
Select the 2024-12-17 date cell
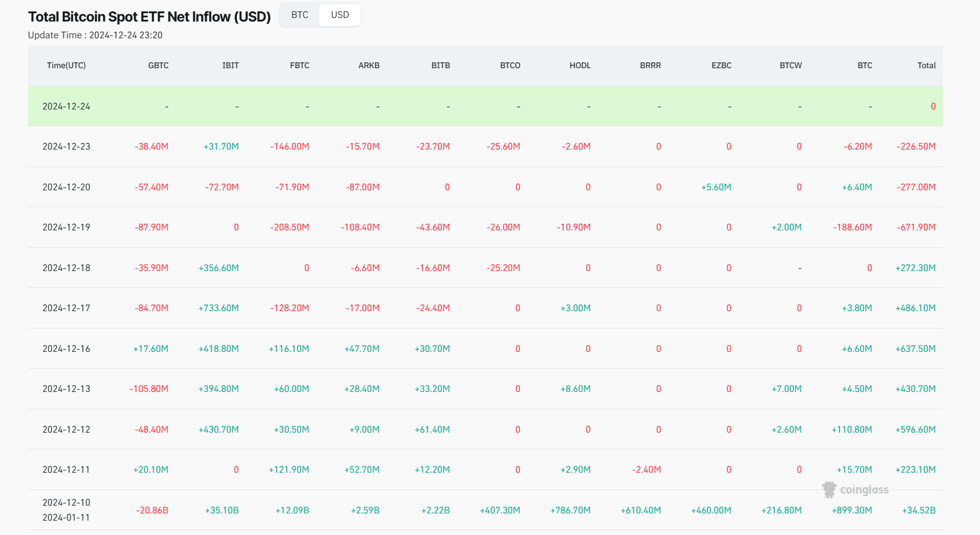click(x=66, y=308)
